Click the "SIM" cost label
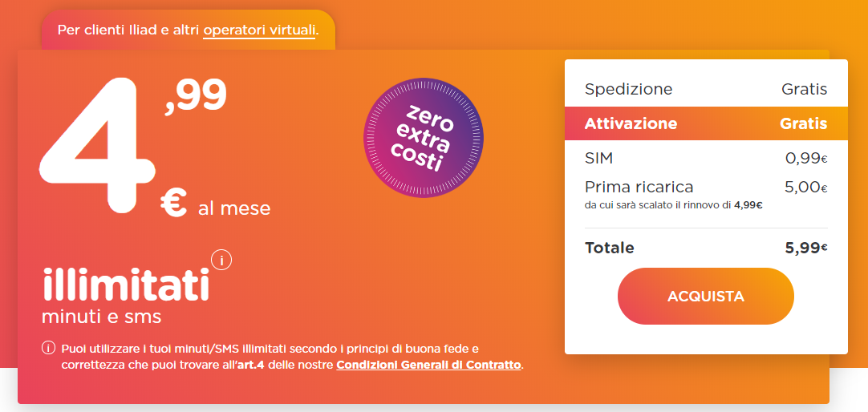Image resolution: width=868 pixels, height=412 pixels. pyautogui.click(x=598, y=159)
